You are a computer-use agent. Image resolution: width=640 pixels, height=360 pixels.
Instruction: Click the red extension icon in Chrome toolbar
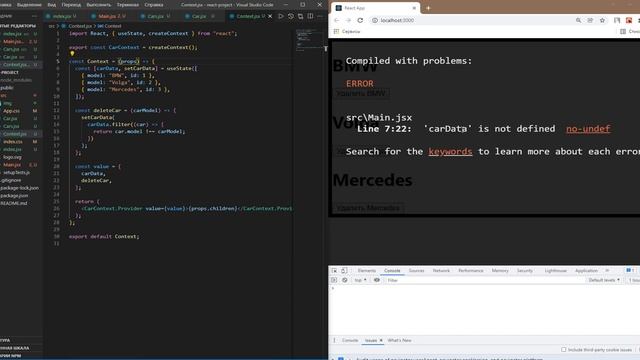click(629, 20)
